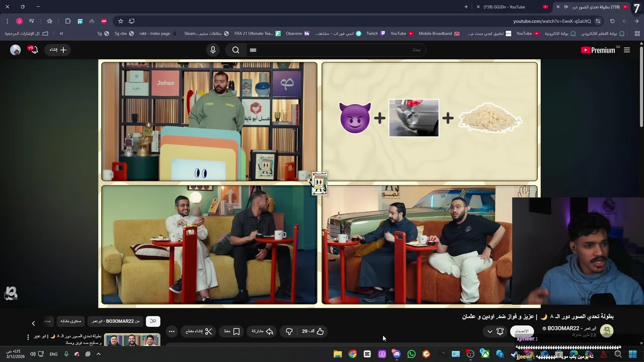Open suggested video options three-dot menu
The image size is (644, 362).
(x=28, y=337)
